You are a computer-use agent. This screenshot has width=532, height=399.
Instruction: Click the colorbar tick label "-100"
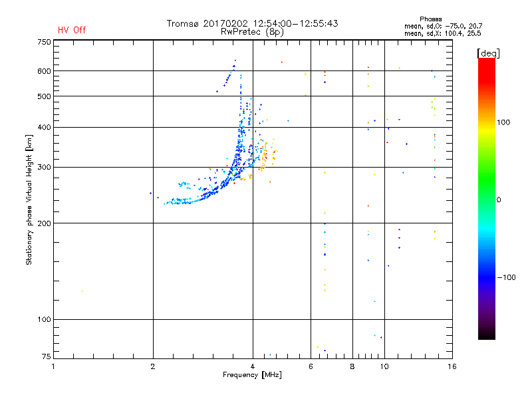506,277
